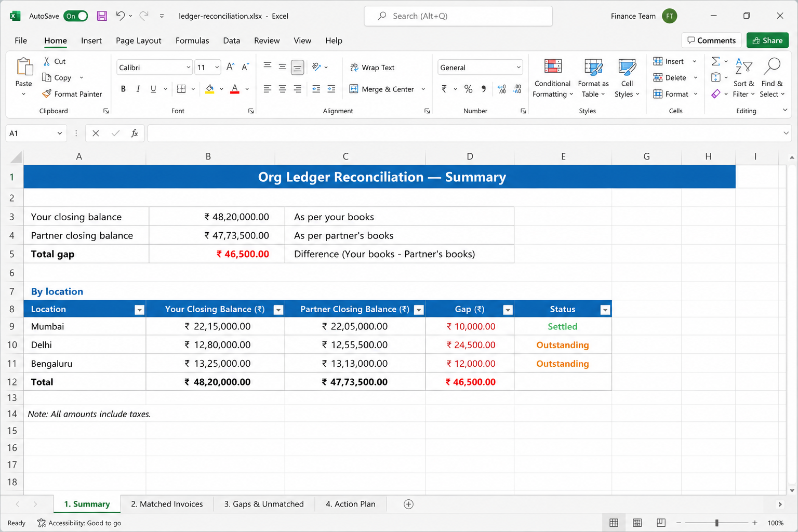This screenshot has height=532, width=798.
Task: Click Increase Decimal icon
Action: (502, 89)
